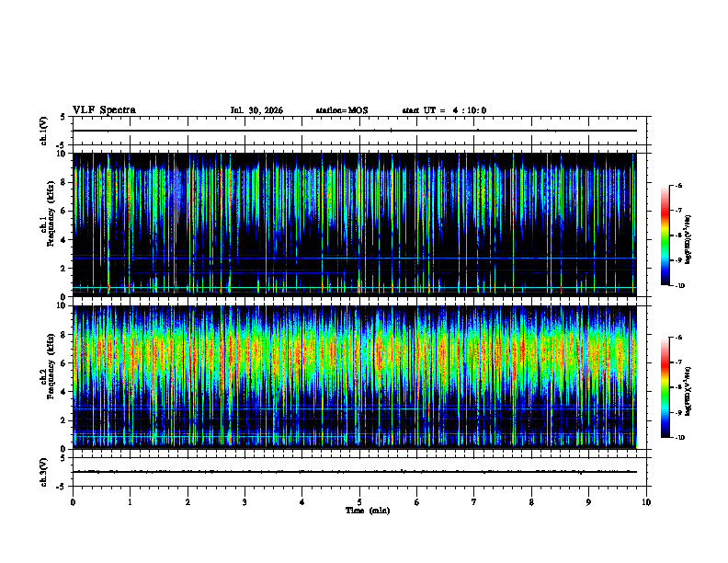The width and height of the screenshot is (728, 563).
Task: Click ch.1 frequency tick label "2"
Action: pyautogui.click(x=64, y=269)
